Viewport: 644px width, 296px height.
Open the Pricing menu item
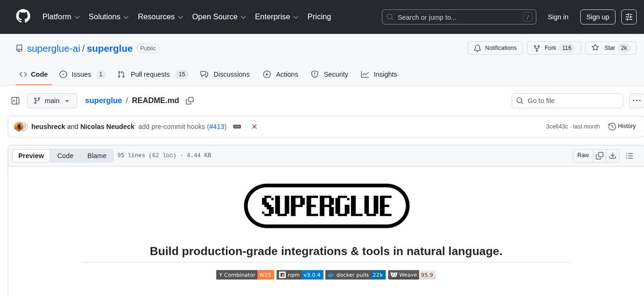coord(319,17)
